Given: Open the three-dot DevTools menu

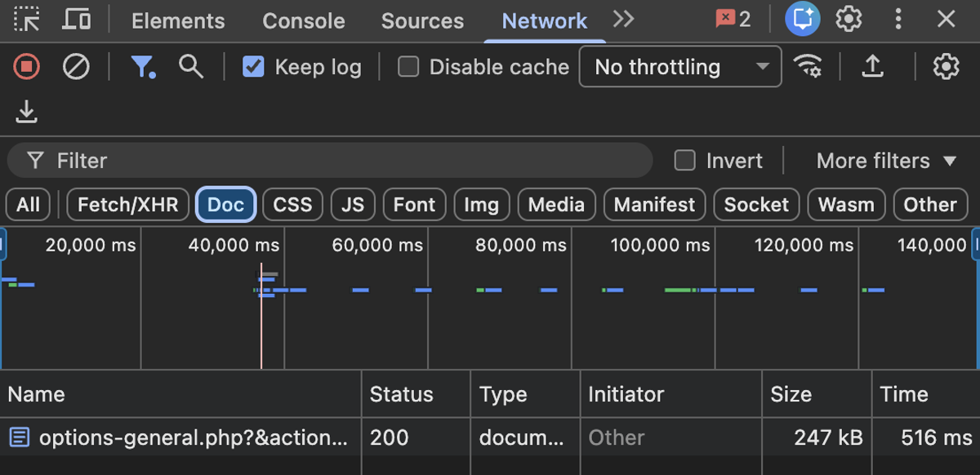Looking at the screenshot, I should 898,20.
